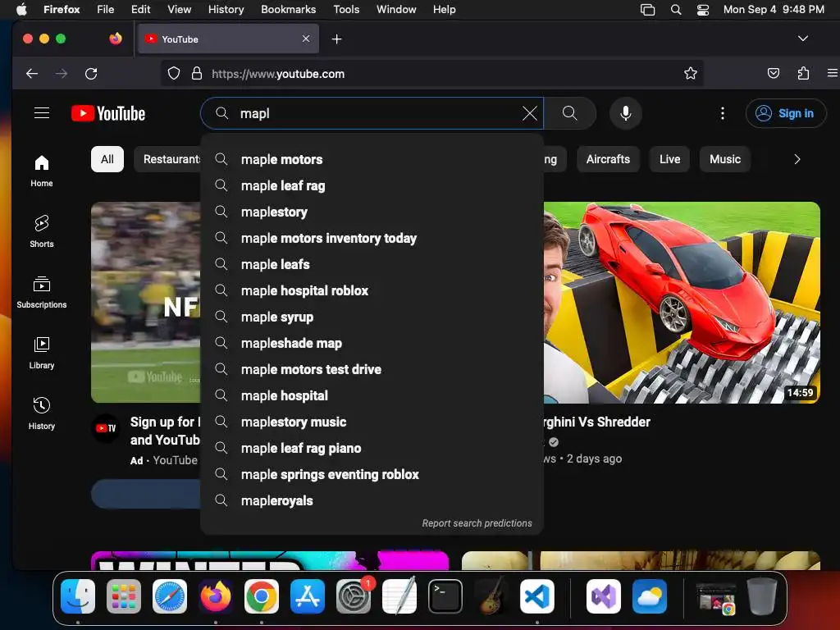
Task: Choose suggestion "maplestory"
Action: [372, 212]
